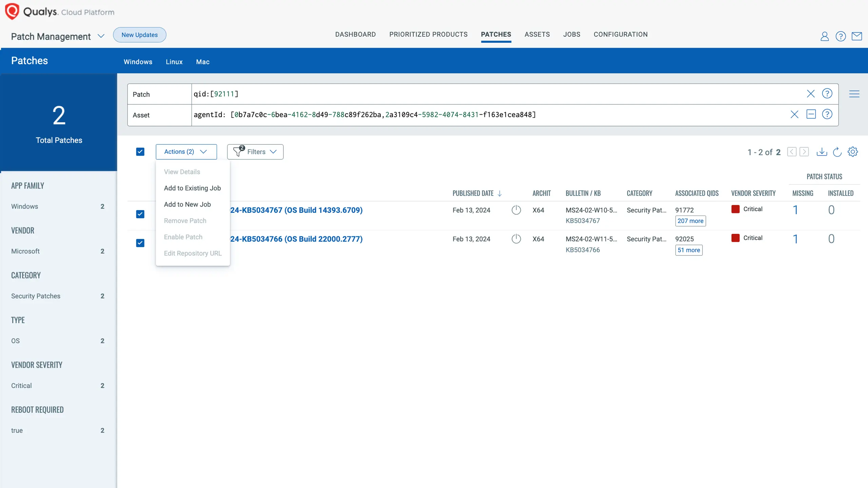Download the patch list
The width and height of the screenshot is (868, 488).
pos(822,152)
